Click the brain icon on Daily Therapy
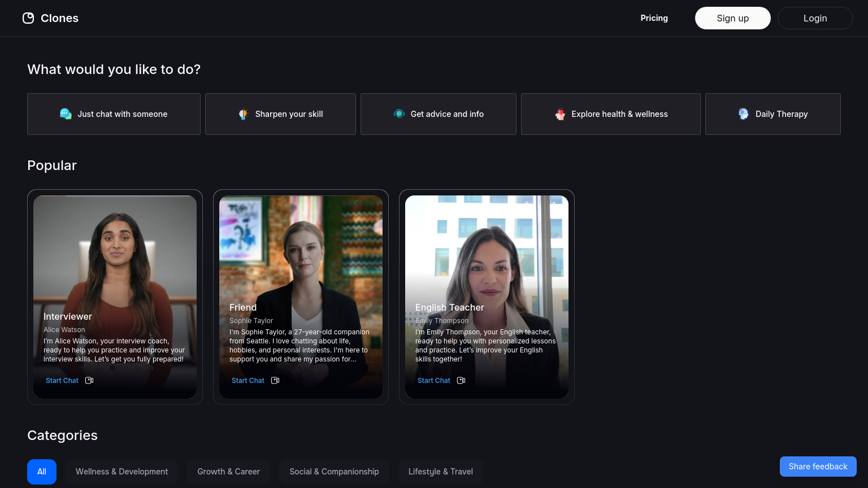This screenshot has height=488, width=868. pos(744,114)
